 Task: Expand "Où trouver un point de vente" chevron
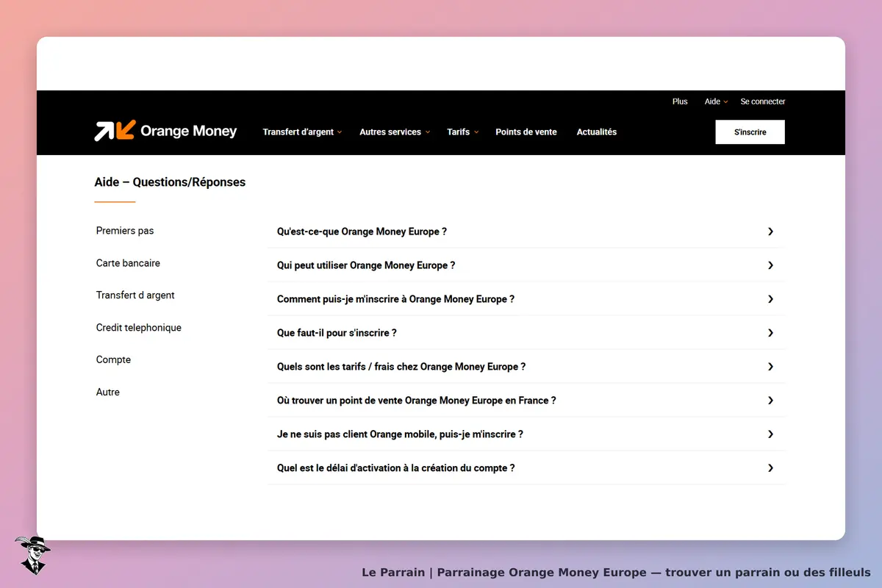[770, 401]
